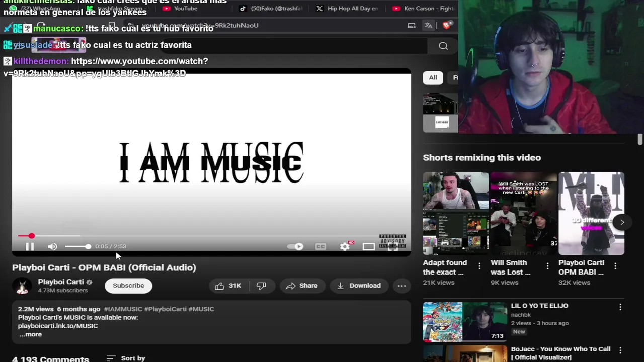644x362 pixels.
Task: Open the Brave shields icon
Action: click(x=447, y=25)
